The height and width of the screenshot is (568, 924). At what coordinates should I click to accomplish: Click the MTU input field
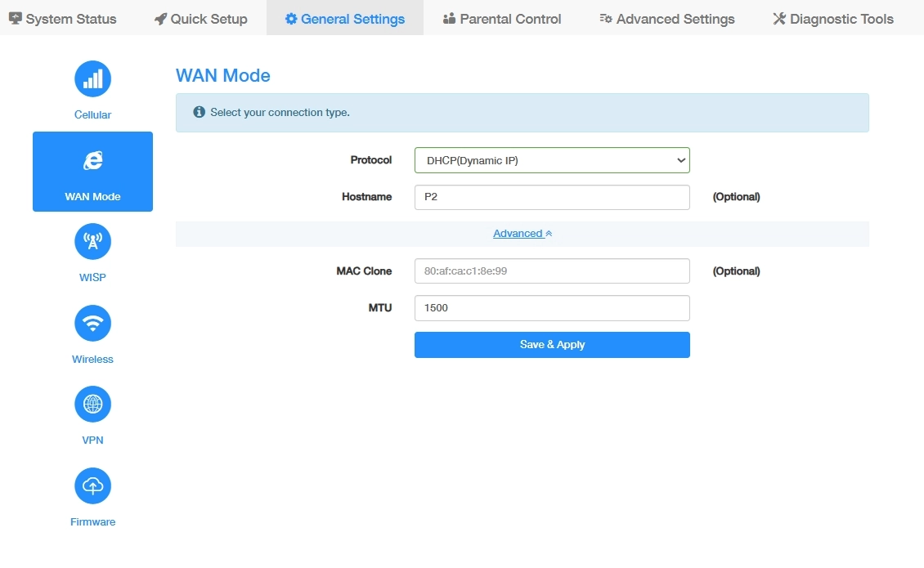552,308
